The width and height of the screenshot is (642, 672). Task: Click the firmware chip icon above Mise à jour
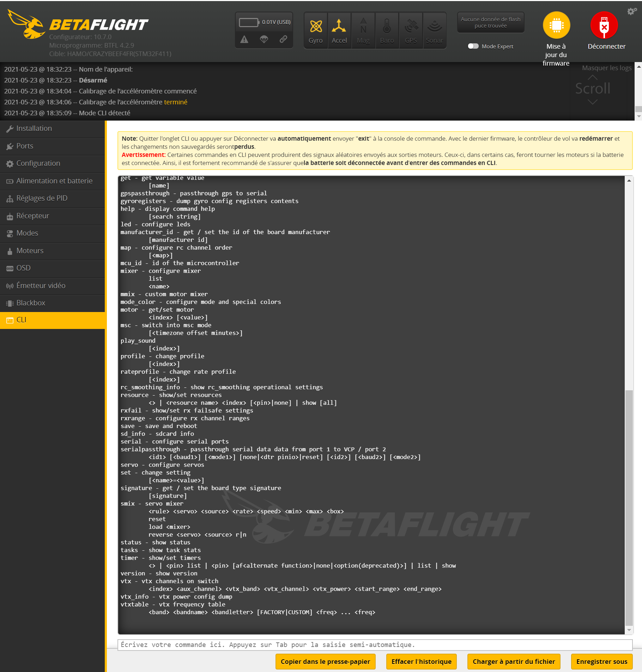pyautogui.click(x=556, y=25)
